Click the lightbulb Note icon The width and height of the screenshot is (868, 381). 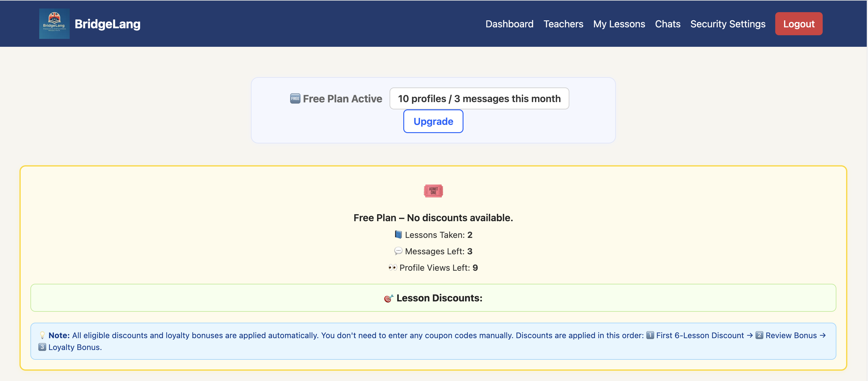[x=42, y=335]
